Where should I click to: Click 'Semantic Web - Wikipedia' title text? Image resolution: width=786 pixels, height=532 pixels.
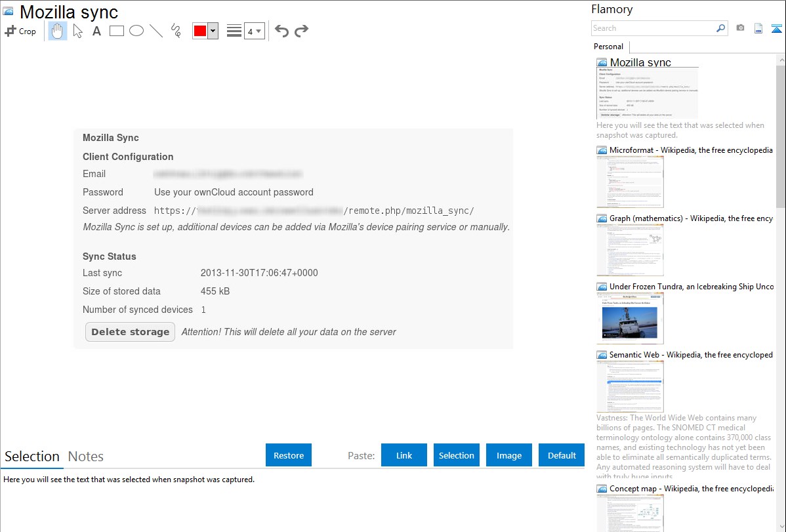691,355
